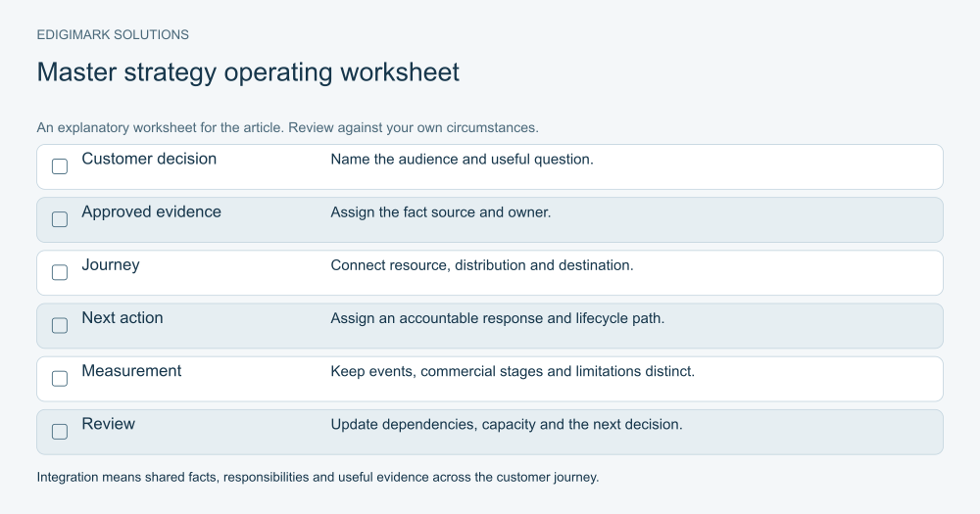Screen dimensions: 980x514
Task: Click the 'Master strategy operating worksheet' title
Action: (x=248, y=72)
